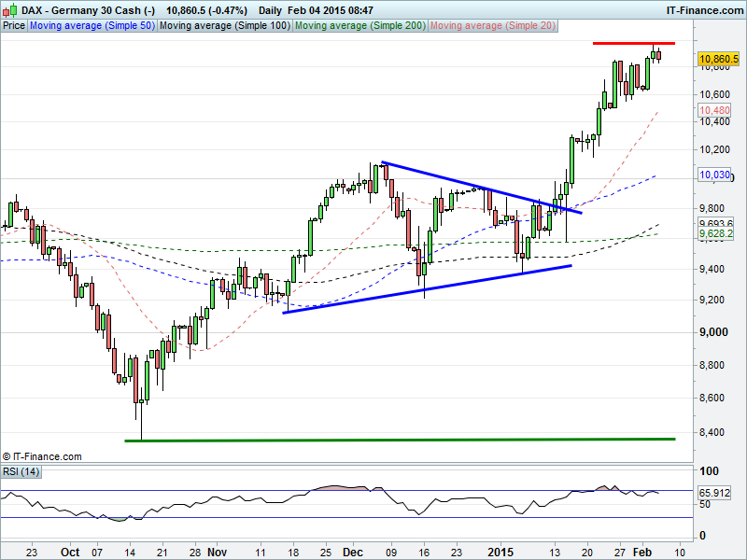Choose Moving average (Simple 20) indicator label
The height and width of the screenshot is (560, 747).
pos(491,26)
